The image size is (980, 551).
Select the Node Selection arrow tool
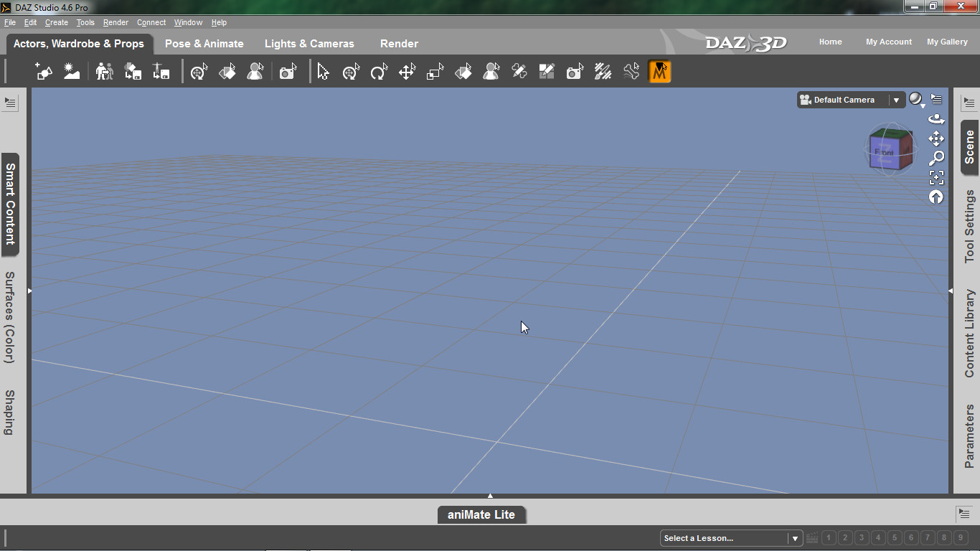323,72
